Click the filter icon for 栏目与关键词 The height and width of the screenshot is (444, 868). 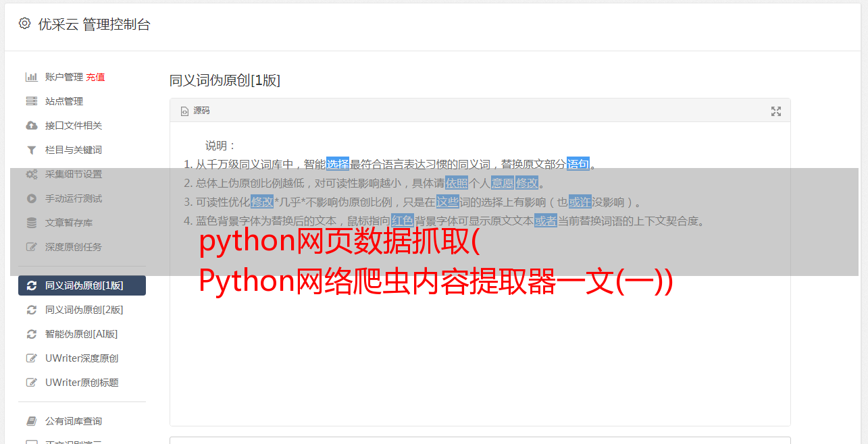(31, 150)
